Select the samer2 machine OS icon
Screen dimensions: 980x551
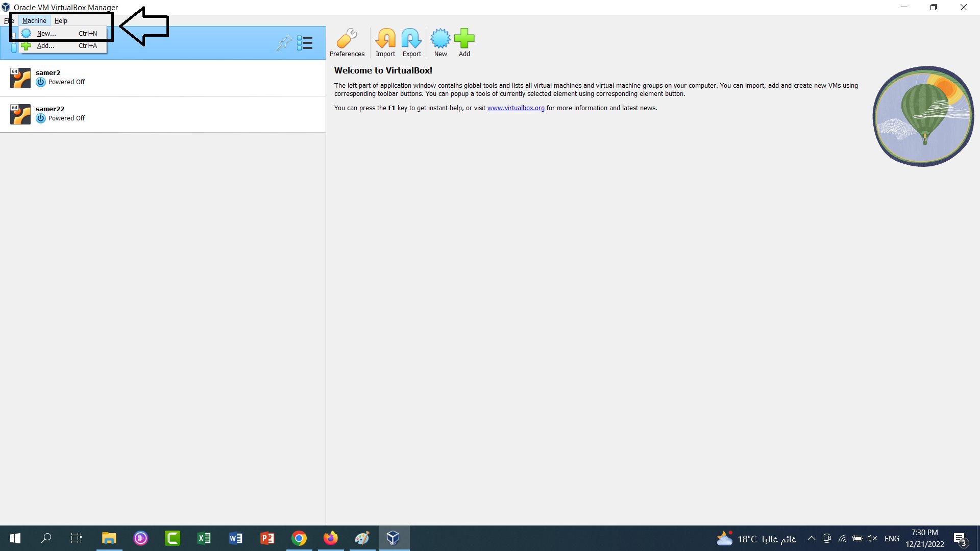click(20, 78)
